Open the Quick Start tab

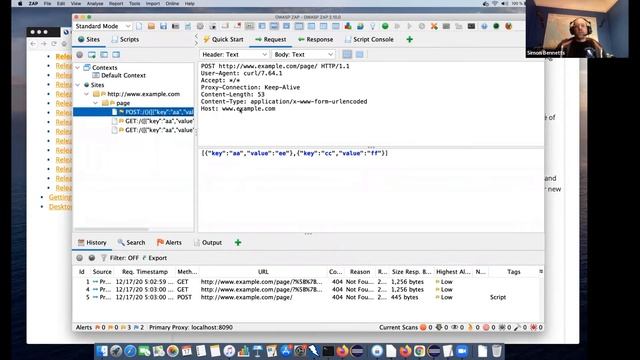click(x=223, y=40)
